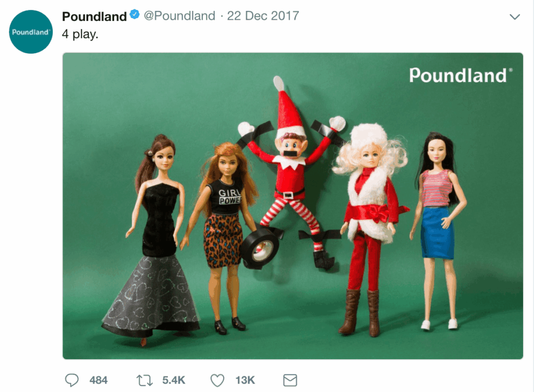This screenshot has height=392, width=534.
Task: Click the @Poundland handle link
Action: (x=179, y=16)
